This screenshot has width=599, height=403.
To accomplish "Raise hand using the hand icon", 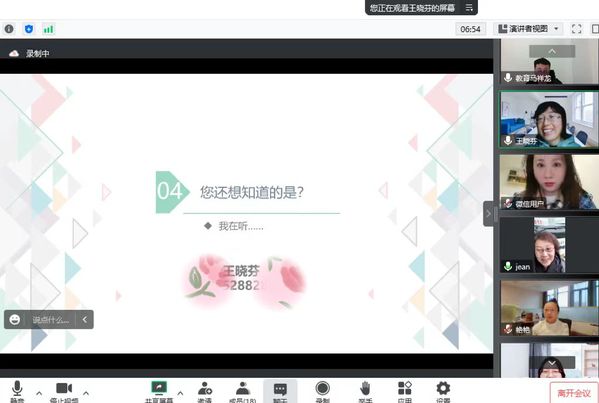I will (365, 391).
